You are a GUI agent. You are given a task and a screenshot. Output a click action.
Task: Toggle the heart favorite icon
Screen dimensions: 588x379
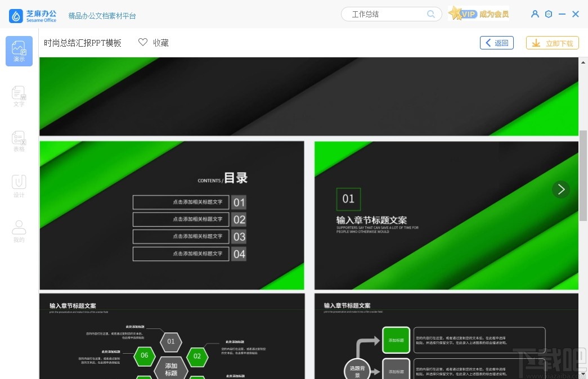coord(143,42)
